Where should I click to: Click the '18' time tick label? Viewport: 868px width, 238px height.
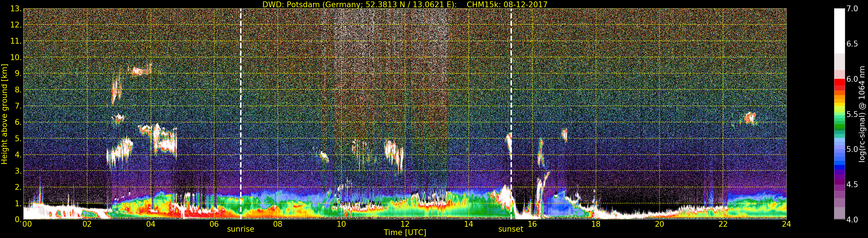(596, 224)
